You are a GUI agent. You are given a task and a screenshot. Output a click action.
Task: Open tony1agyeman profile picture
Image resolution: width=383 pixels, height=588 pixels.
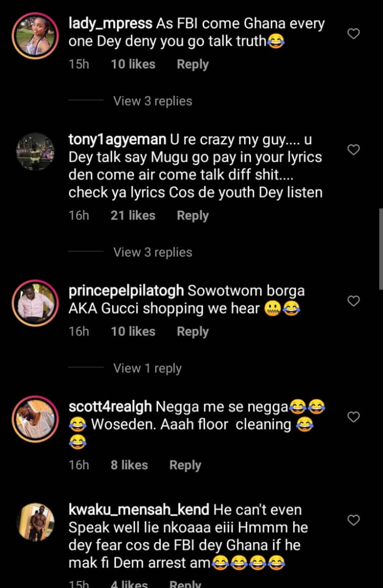(x=35, y=152)
